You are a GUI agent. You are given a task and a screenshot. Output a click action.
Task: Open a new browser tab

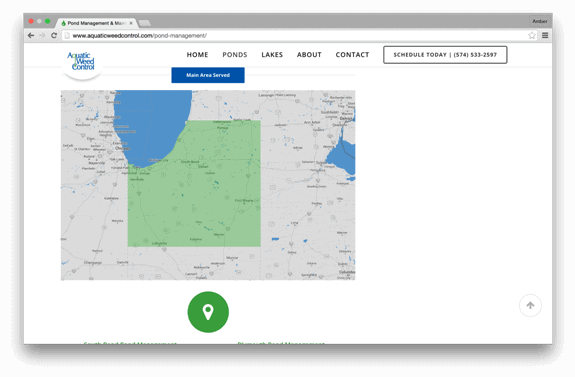point(144,23)
